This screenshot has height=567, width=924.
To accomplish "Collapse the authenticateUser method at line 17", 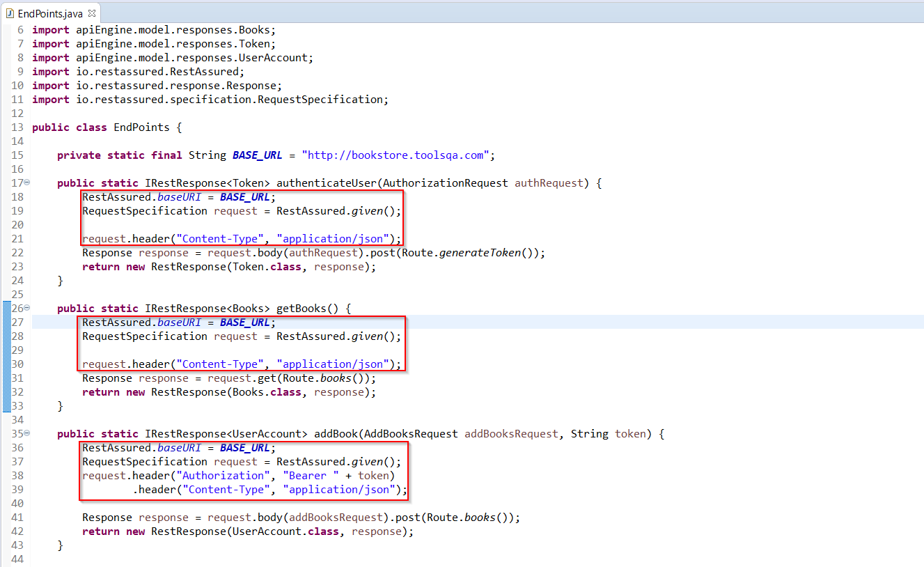I will [x=26, y=182].
